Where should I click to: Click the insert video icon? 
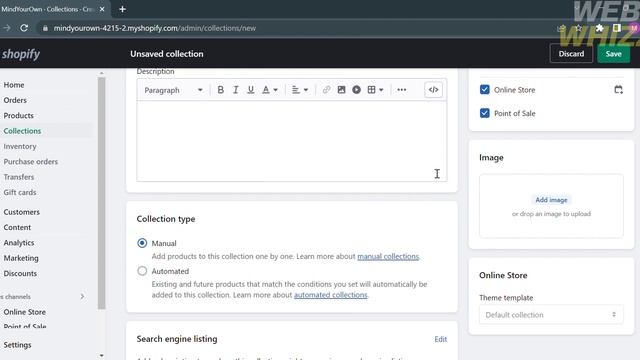[x=356, y=90]
